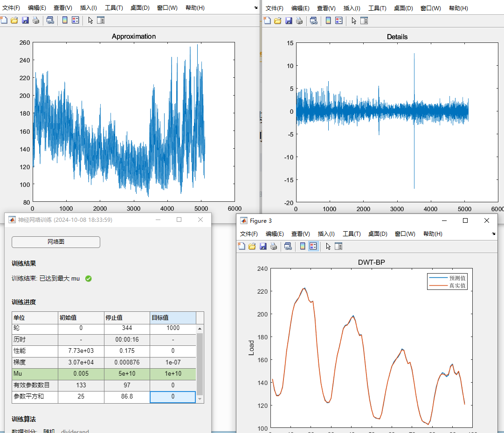
Task: Click the 目标值 column header
Action: pyautogui.click(x=173, y=318)
